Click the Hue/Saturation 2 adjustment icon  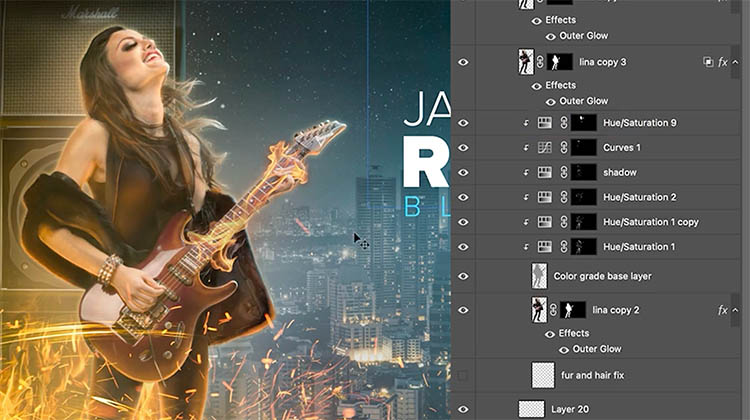pos(545,197)
